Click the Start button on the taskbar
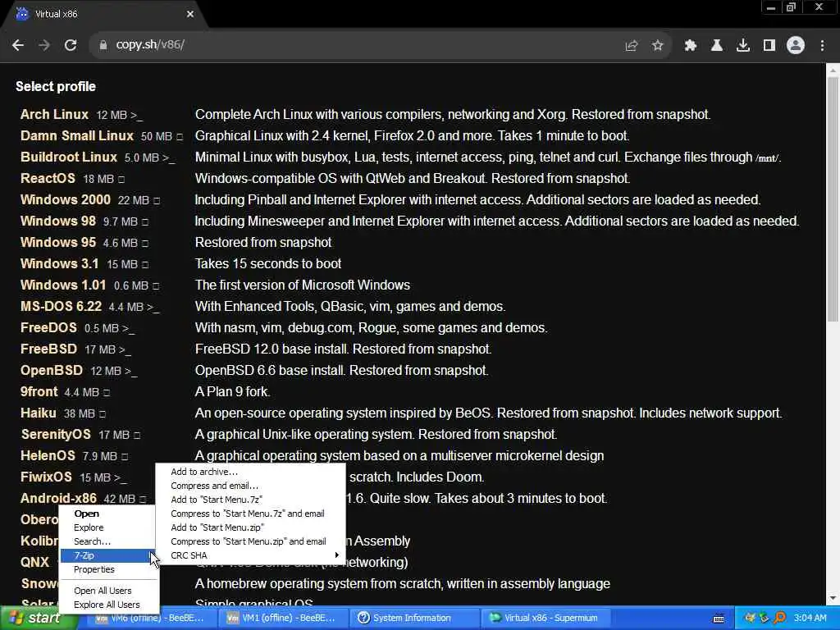Image resolution: width=840 pixels, height=630 pixels. (x=35, y=618)
